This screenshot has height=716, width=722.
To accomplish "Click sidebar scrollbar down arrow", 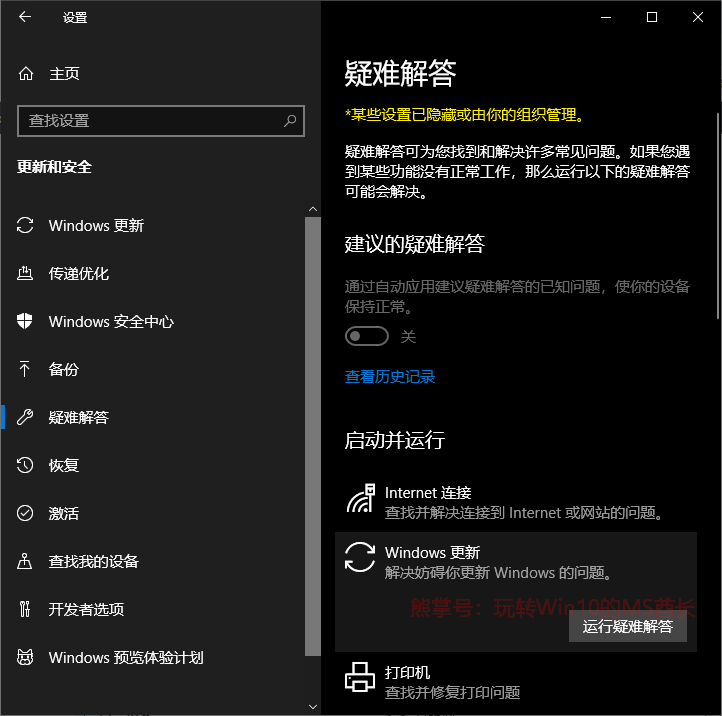I will pos(313,706).
